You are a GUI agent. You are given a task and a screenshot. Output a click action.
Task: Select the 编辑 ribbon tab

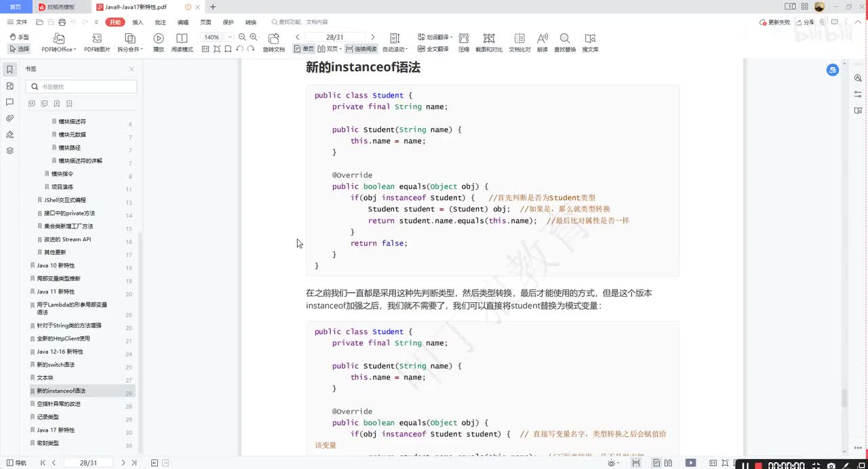183,22
